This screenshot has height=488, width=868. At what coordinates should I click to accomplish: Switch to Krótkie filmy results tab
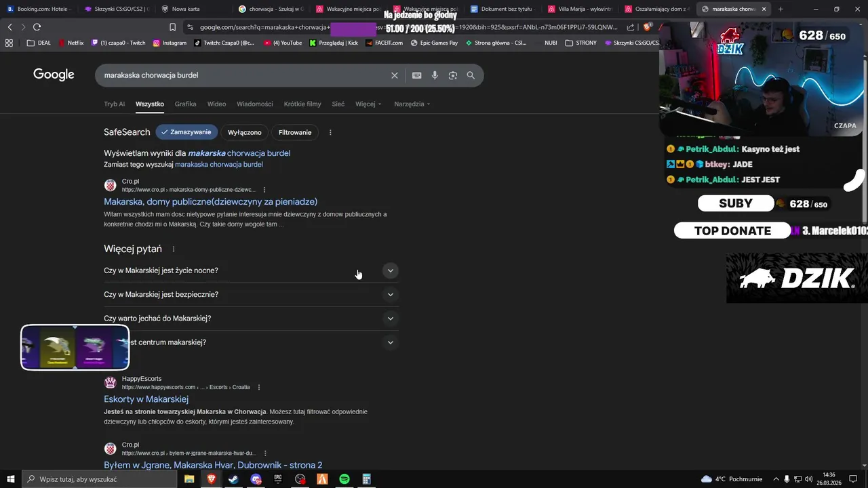pos(302,104)
